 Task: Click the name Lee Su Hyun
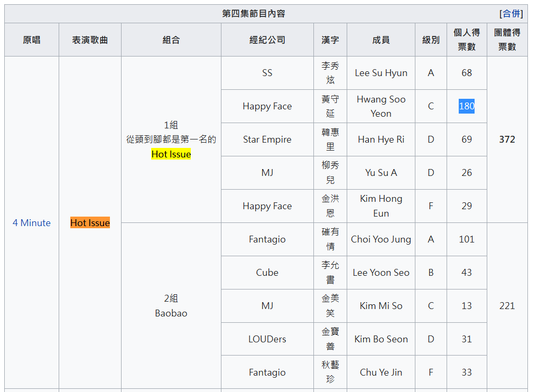point(381,73)
